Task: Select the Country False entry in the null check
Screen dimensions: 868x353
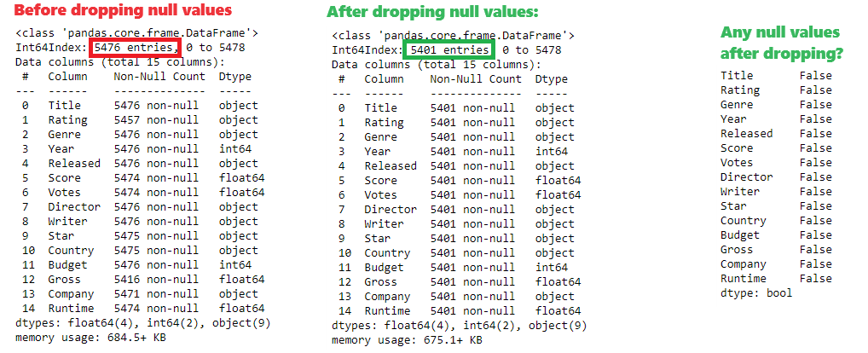Action: [x=776, y=221]
